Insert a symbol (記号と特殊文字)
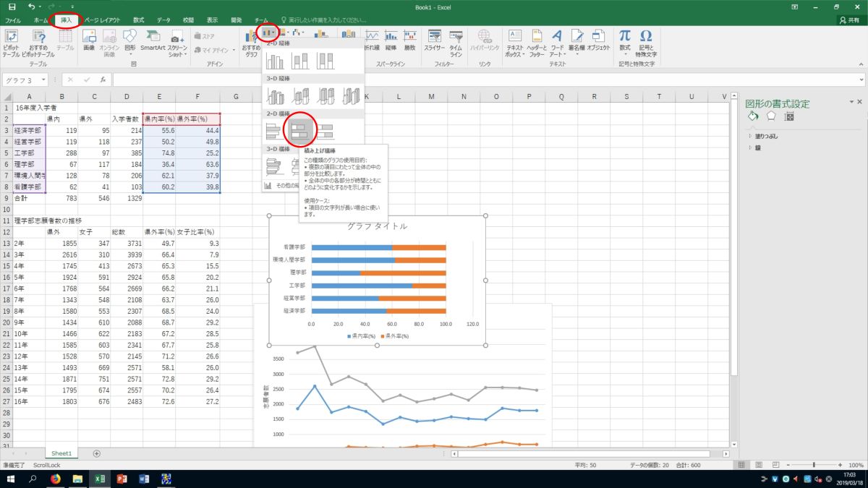 [x=646, y=42]
